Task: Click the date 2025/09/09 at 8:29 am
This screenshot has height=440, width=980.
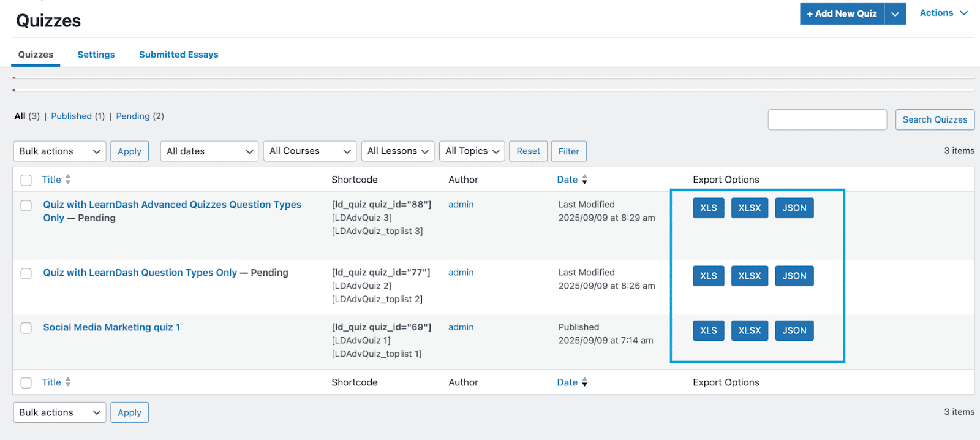Action: pos(607,218)
